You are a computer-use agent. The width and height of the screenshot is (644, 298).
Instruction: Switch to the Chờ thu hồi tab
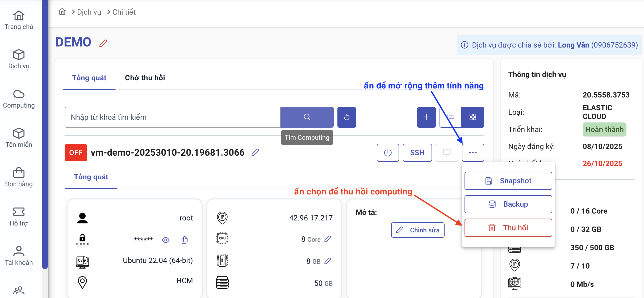coord(145,78)
